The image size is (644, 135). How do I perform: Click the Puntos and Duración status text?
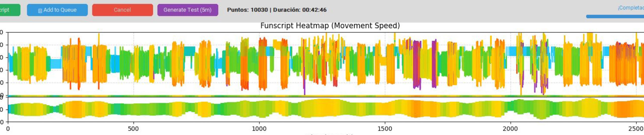click(276, 10)
